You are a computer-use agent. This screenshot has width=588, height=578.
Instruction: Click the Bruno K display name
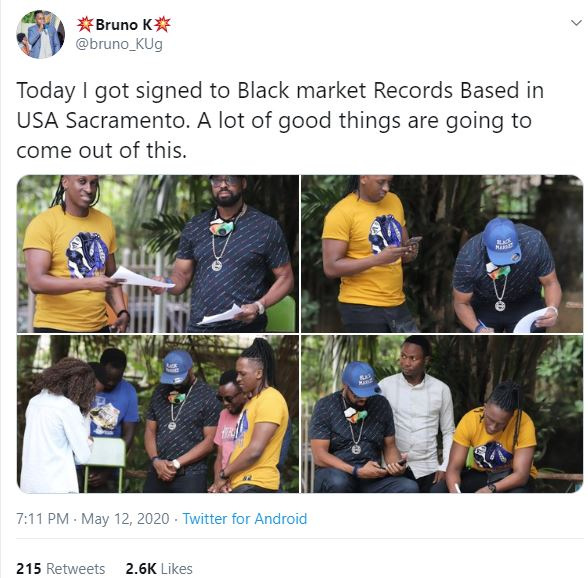coord(124,25)
